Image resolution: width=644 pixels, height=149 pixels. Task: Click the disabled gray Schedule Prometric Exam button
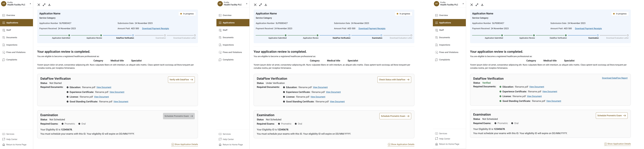[x=179, y=116]
